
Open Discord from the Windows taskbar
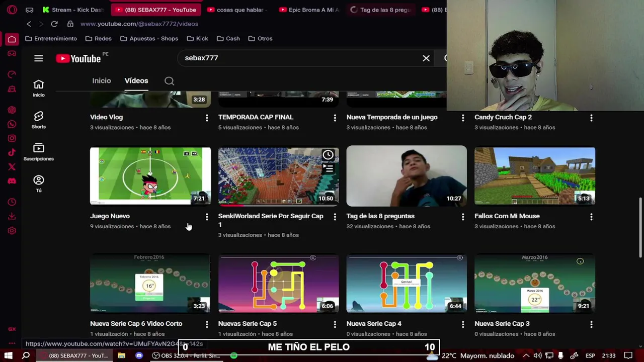pyautogui.click(x=139, y=355)
